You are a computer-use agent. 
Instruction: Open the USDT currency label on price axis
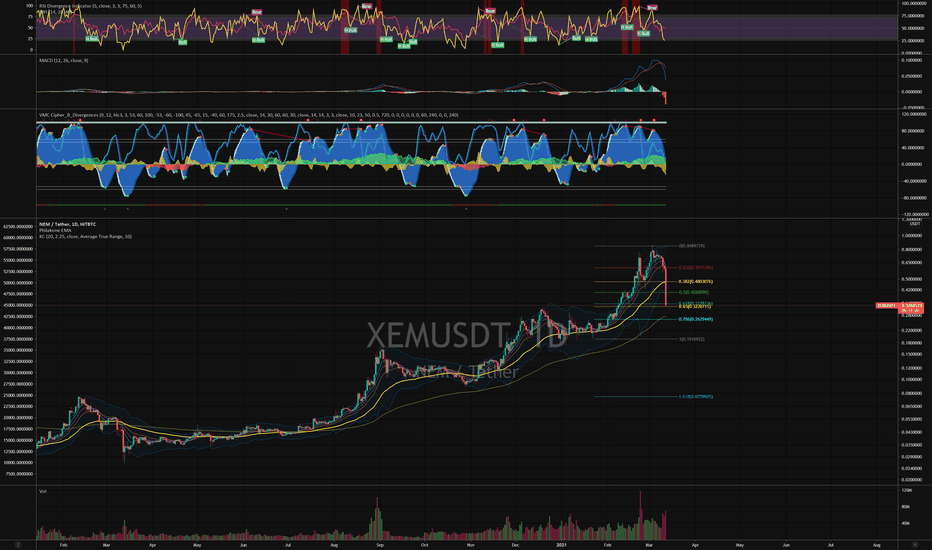tap(915, 224)
